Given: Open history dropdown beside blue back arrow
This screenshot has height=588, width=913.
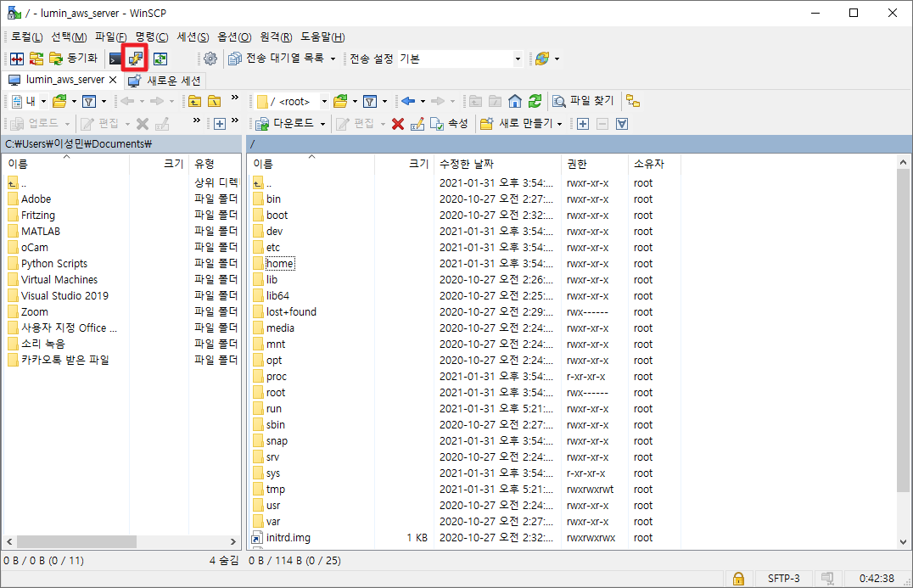Looking at the screenshot, I should 423,102.
